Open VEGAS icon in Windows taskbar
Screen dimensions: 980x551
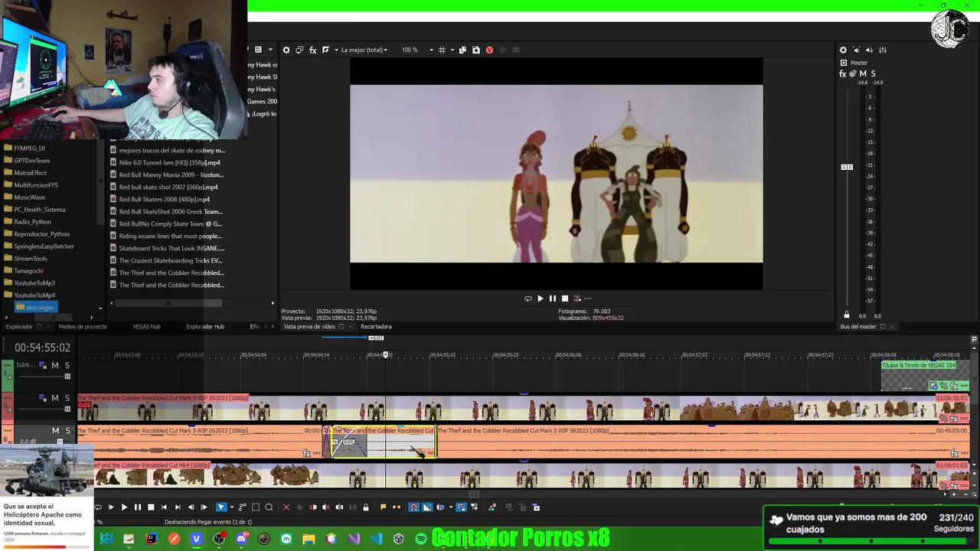pos(197,539)
